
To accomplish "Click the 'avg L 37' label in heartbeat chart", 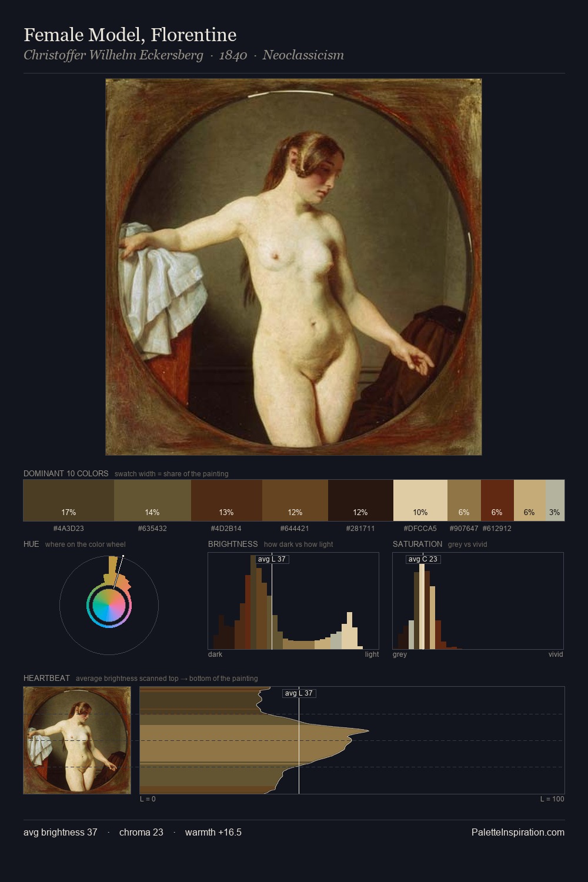I will tap(299, 693).
